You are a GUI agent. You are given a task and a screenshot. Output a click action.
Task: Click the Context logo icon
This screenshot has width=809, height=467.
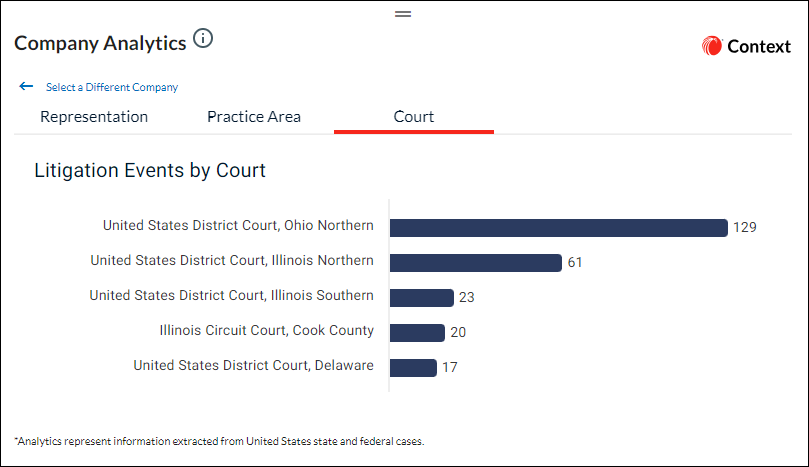pyautogui.click(x=711, y=46)
